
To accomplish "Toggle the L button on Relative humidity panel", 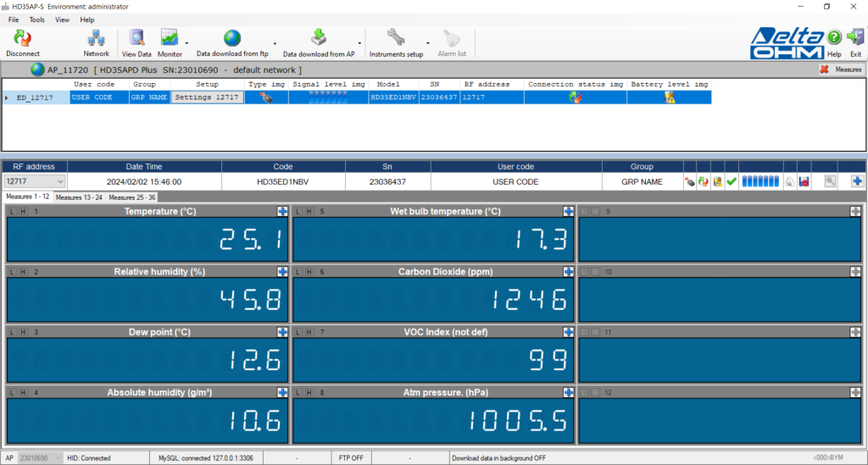I will (12, 272).
